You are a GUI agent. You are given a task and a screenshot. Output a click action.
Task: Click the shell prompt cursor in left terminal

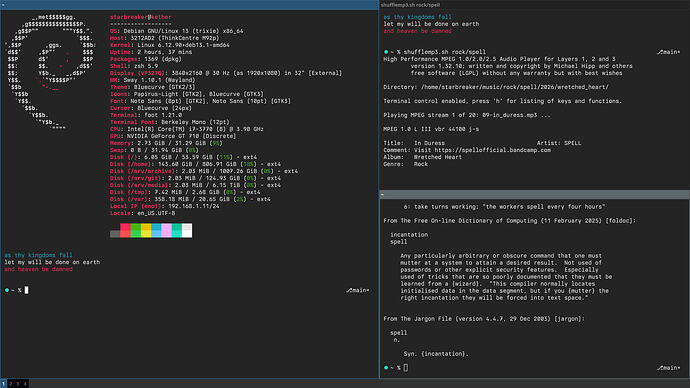point(26,290)
